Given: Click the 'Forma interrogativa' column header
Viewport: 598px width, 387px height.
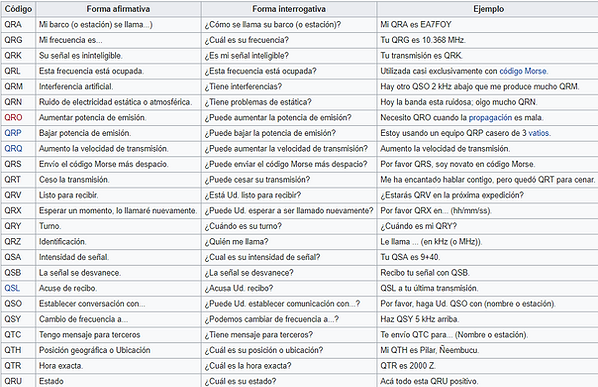Looking at the screenshot, I should pyautogui.click(x=289, y=9).
